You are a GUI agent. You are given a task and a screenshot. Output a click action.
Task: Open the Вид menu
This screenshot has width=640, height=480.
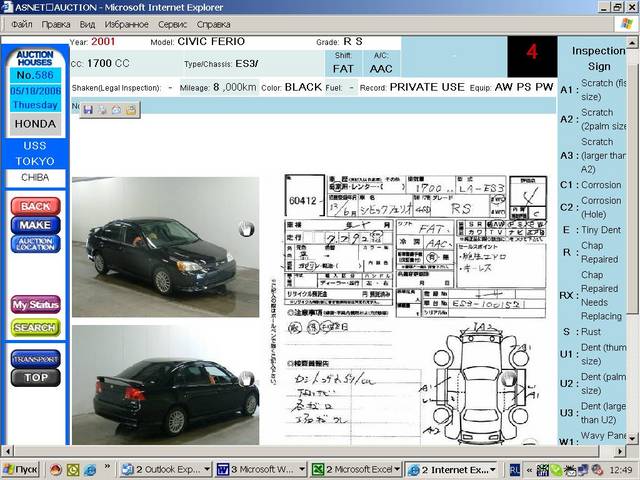87,24
